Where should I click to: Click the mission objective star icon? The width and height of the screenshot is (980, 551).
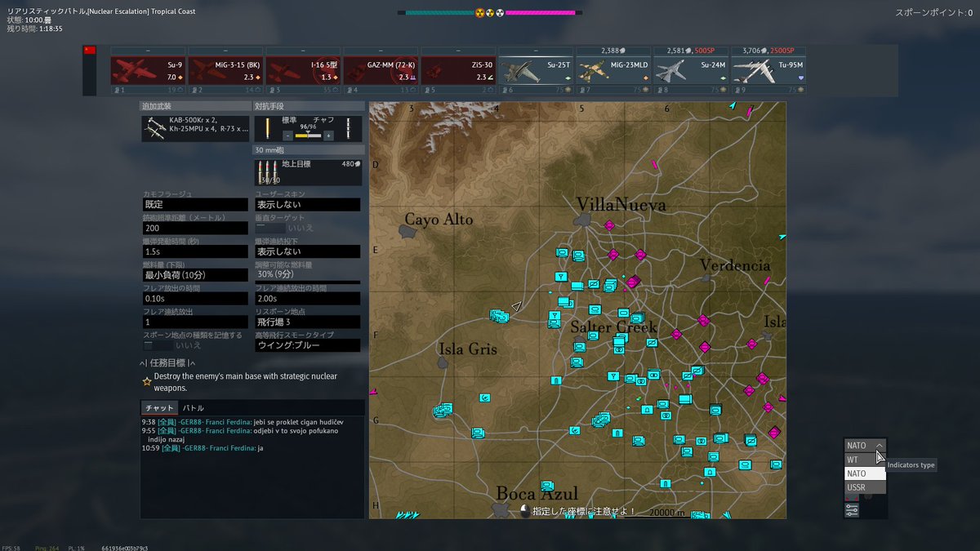147,381
